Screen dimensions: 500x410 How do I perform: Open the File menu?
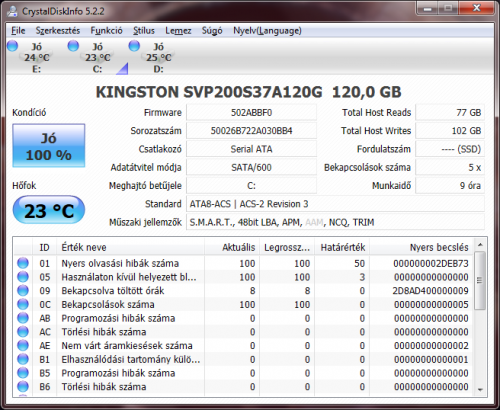click(x=18, y=31)
